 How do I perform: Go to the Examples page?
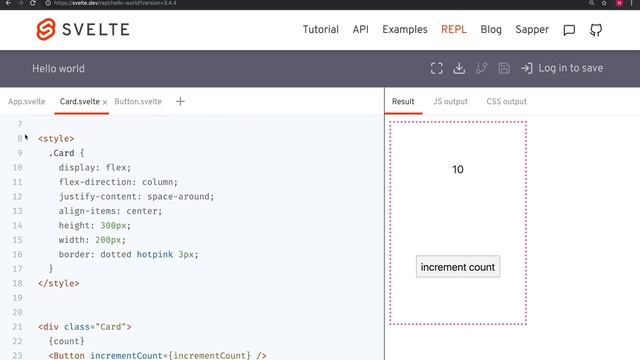point(404,29)
